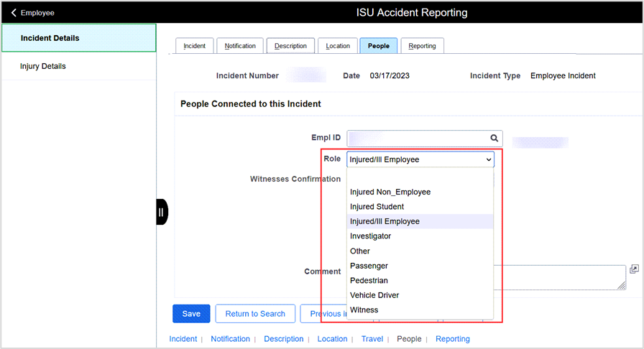Follow the Notification footer link

230,339
